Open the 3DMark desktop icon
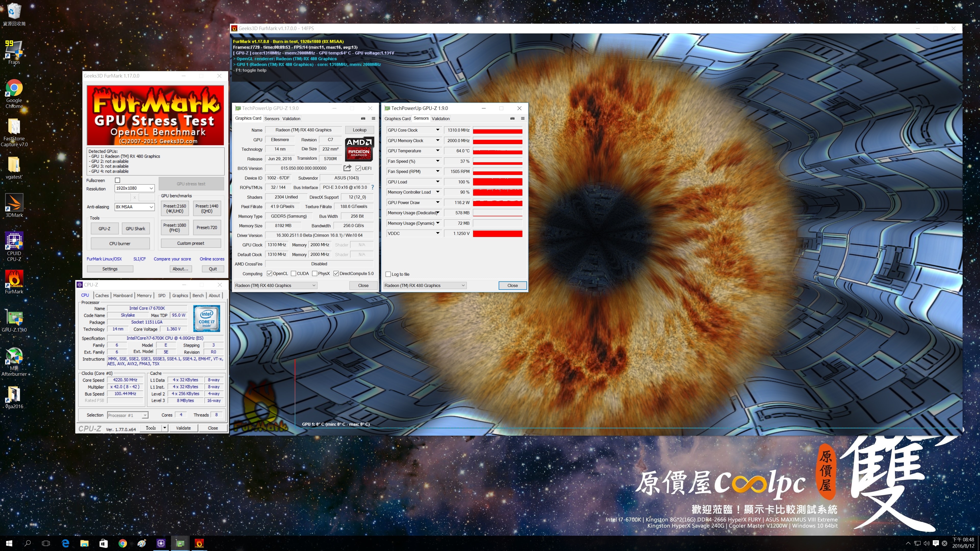The image size is (980, 551). (14, 205)
